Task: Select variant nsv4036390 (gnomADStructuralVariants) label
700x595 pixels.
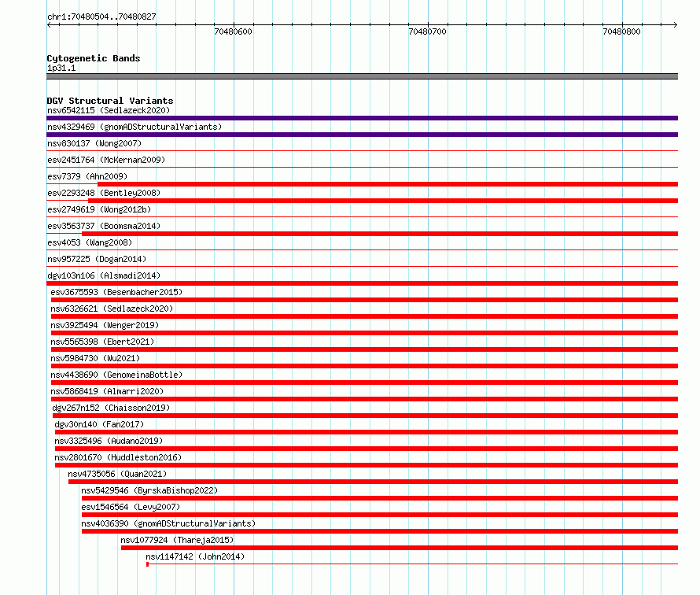Action: pos(168,523)
